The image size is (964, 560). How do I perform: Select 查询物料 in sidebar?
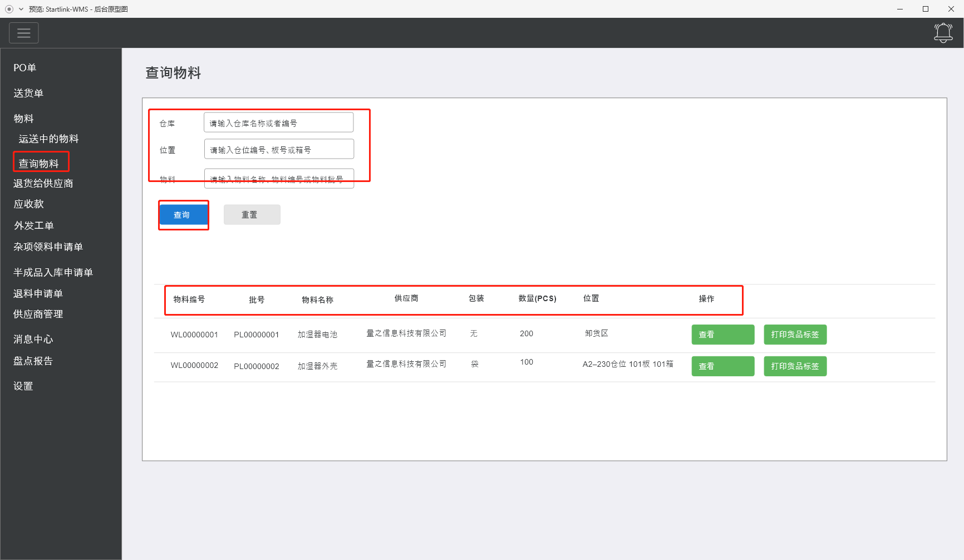pyautogui.click(x=39, y=163)
